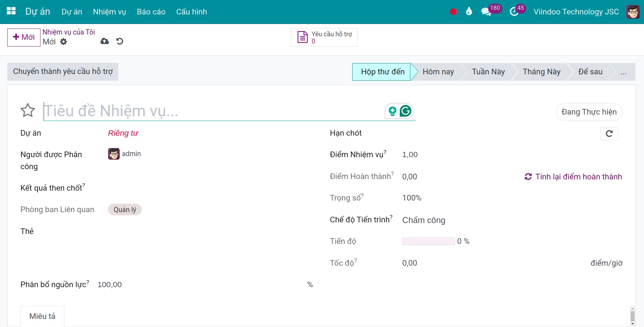The height and width of the screenshot is (327, 644).
Task: Select the Để sau stage
Action: (590, 72)
